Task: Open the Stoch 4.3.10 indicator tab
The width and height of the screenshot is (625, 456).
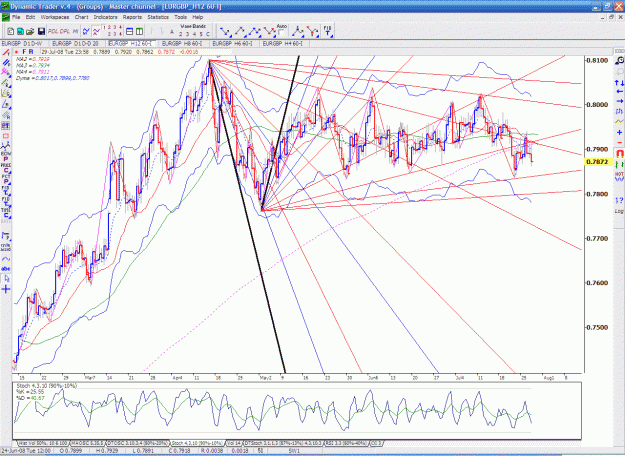Action: coord(197,443)
